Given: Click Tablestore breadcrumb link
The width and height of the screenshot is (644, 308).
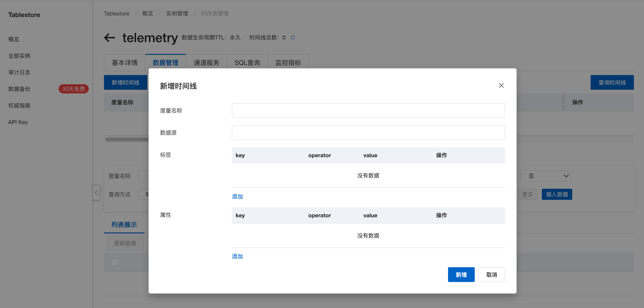Looking at the screenshot, I should pyautogui.click(x=117, y=14).
